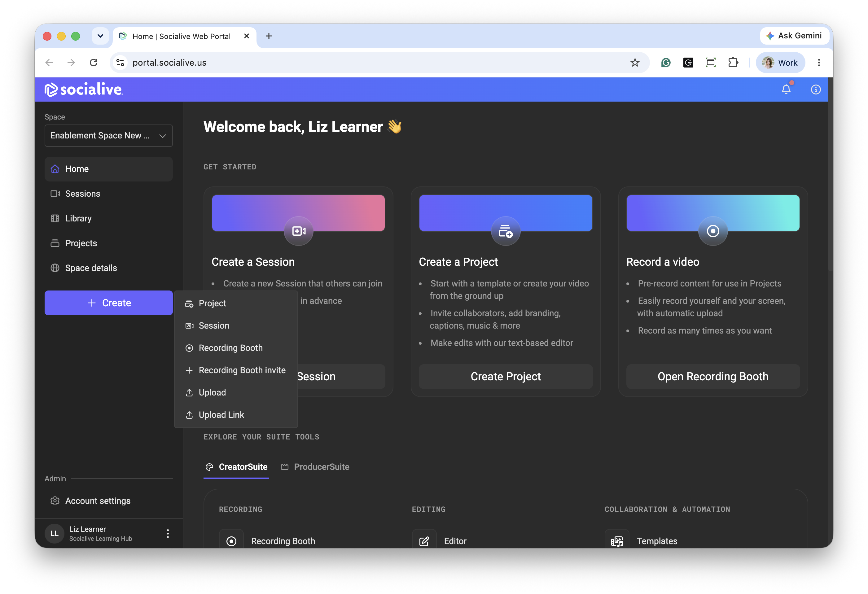This screenshot has height=594, width=868.
Task: Click the blue gradient Project banner
Action: (x=506, y=213)
